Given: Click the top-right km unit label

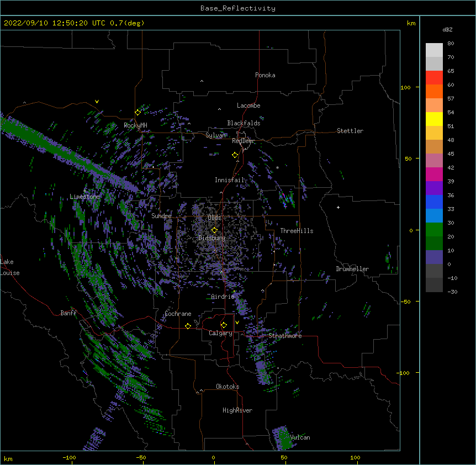Looking at the screenshot, I should 411,23.
